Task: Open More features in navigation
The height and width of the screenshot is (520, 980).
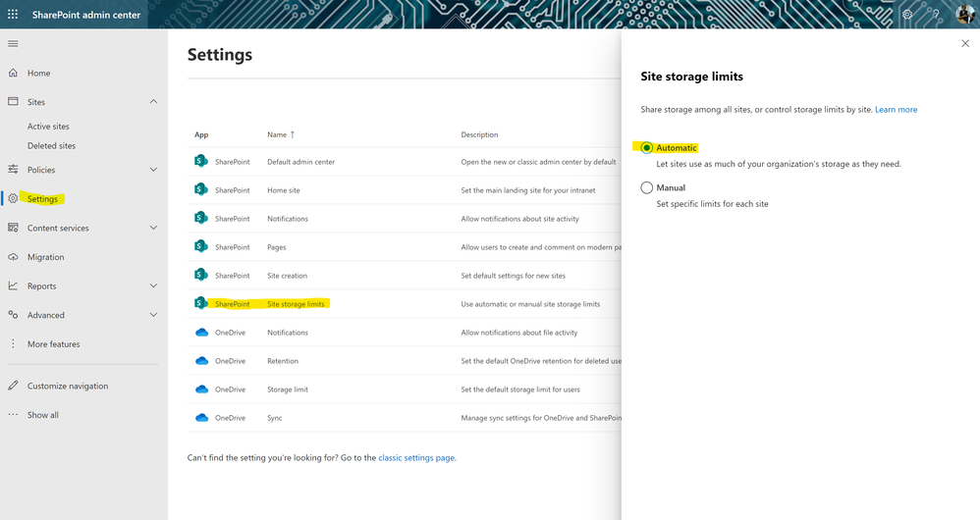Action: 54,344
